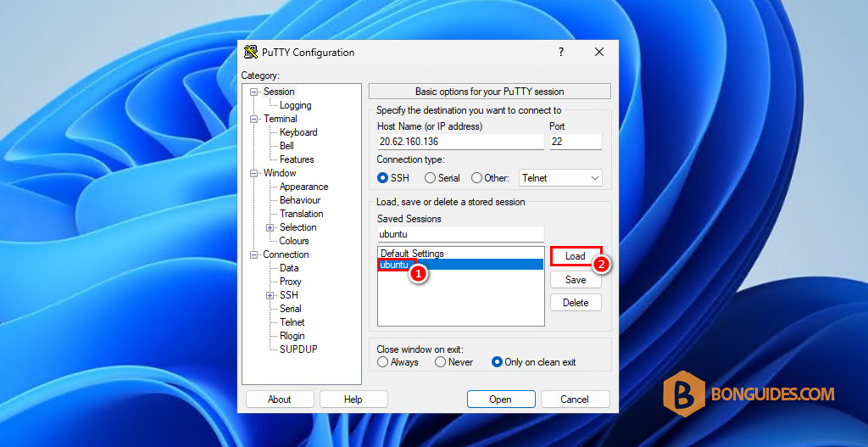Image resolution: width=868 pixels, height=447 pixels.
Task: Click the Port input field
Action: click(x=576, y=142)
